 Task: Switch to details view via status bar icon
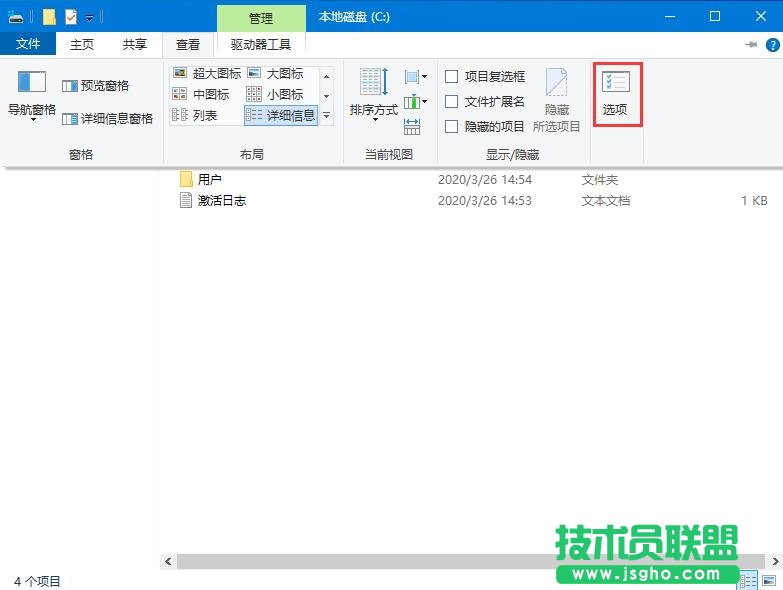(x=748, y=581)
